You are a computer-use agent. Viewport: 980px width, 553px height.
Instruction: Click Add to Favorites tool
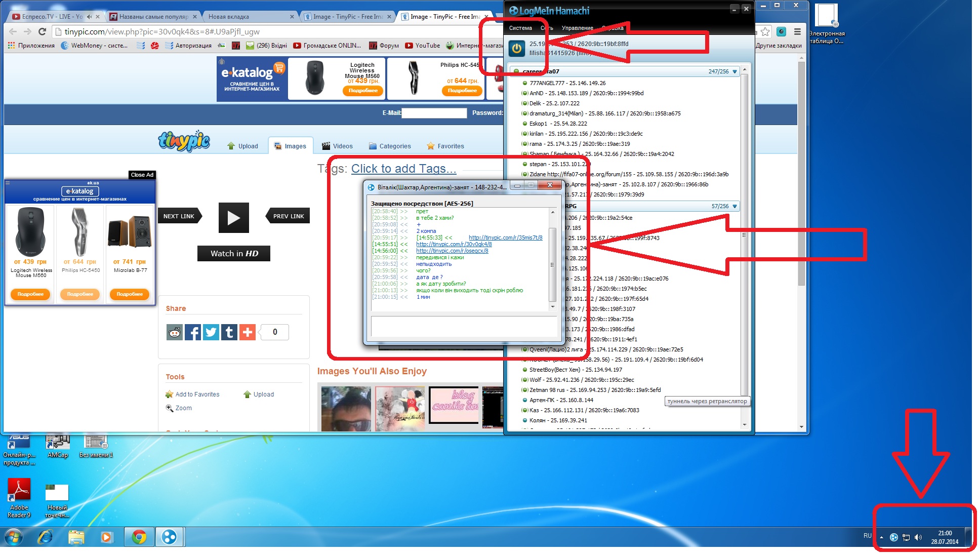click(x=193, y=394)
